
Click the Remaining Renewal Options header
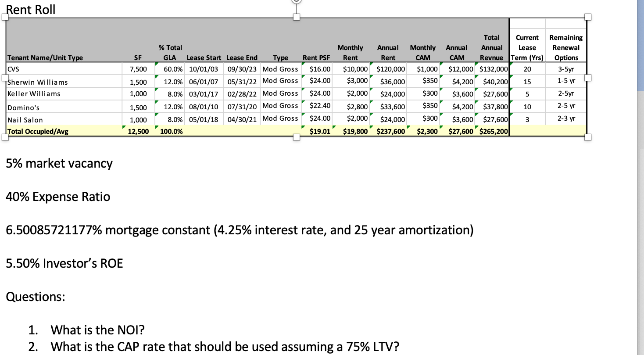click(566, 47)
